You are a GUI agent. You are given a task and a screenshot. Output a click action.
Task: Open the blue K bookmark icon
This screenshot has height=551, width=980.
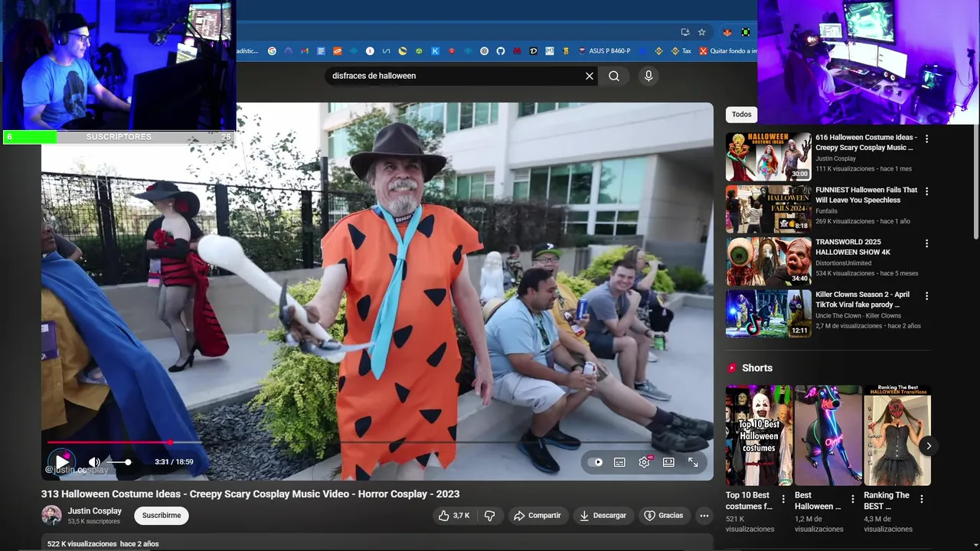[436, 51]
